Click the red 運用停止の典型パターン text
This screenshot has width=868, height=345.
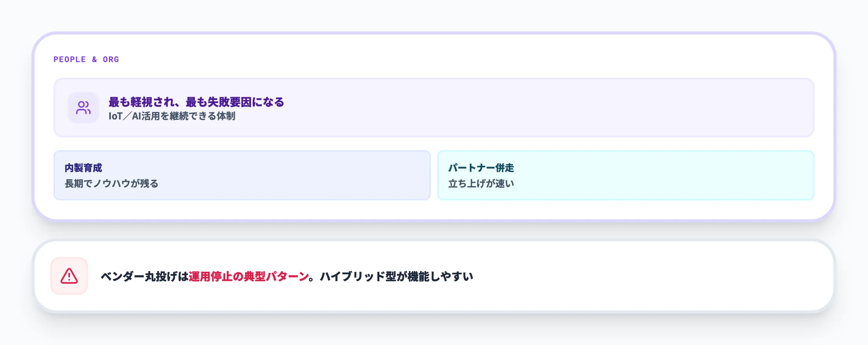click(248, 277)
